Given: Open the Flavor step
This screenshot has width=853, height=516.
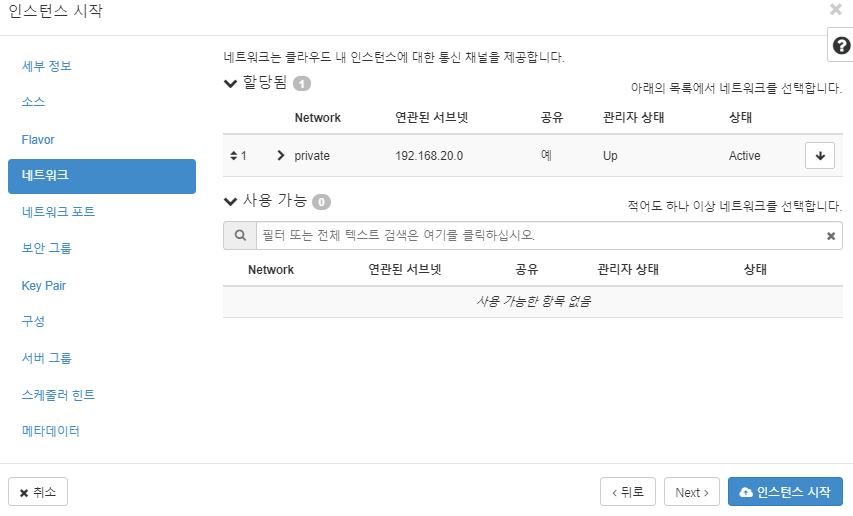Looking at the screenshot, I should (38, 140).
